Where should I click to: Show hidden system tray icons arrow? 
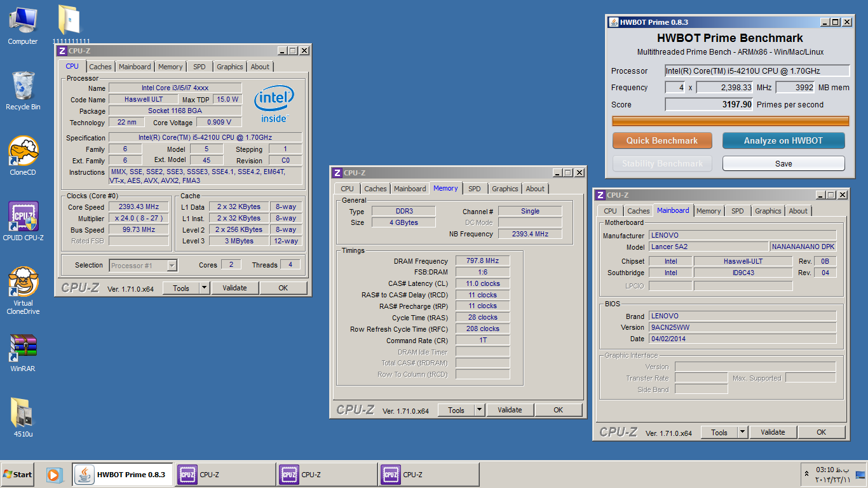pyautogui.click(x=807, y=474)
